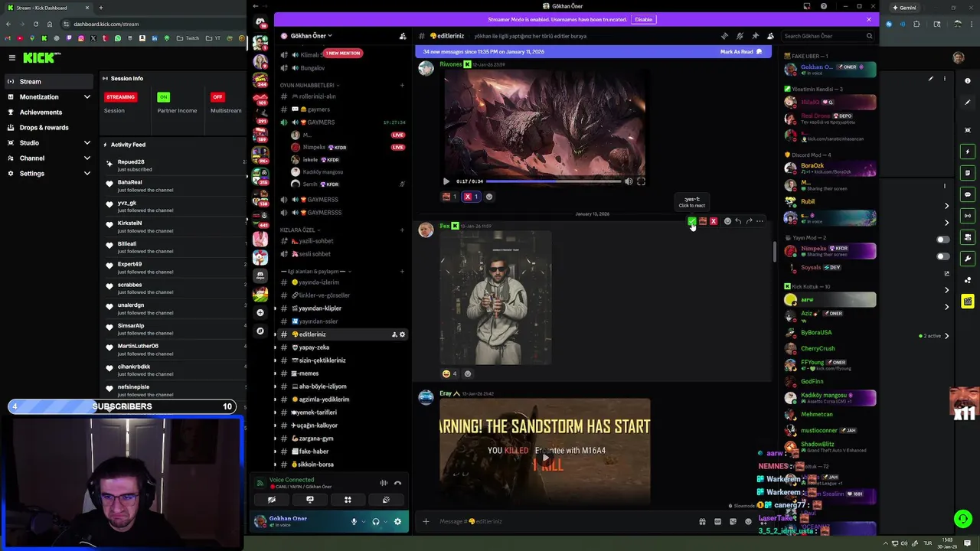Collapse OYUN MUHABBETLERİ category

pos(309,85)
